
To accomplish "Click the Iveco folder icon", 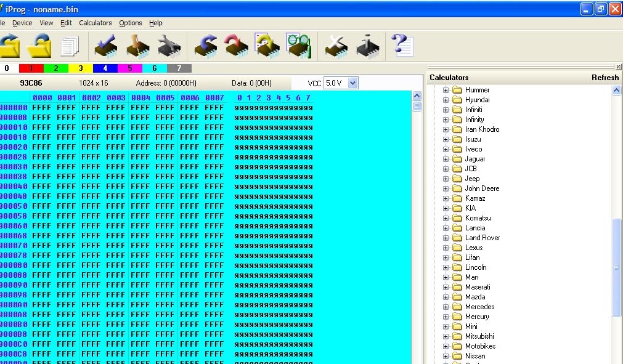I will click(x=457, y=149).
